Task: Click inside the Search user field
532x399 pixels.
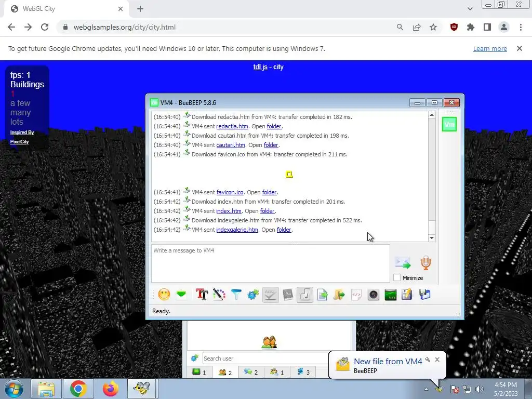Action: [x=265, y=358]
